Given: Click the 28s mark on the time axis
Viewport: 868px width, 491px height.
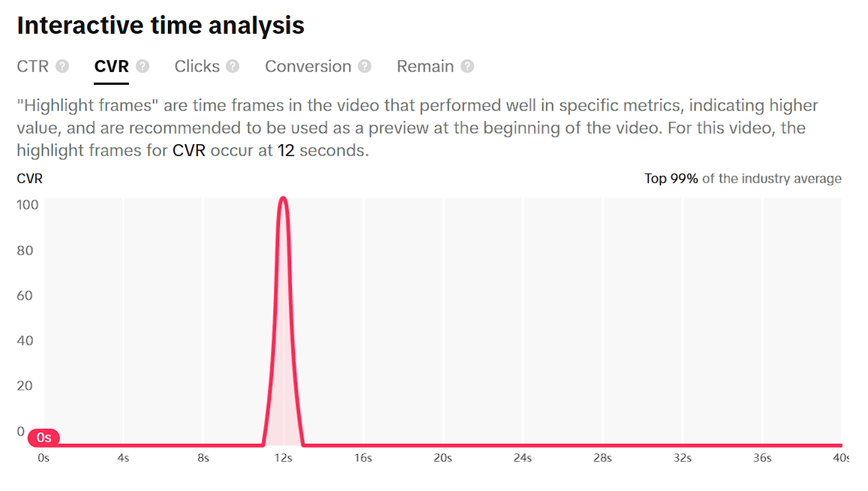Looking at the screenshot, I should coord(602,458).
